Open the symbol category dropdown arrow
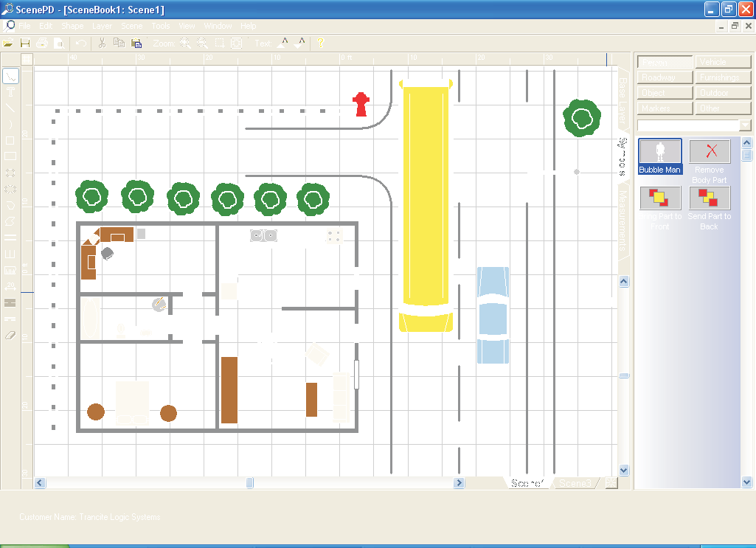The height and width of the screenshot is (548, 756). [746, 125]
